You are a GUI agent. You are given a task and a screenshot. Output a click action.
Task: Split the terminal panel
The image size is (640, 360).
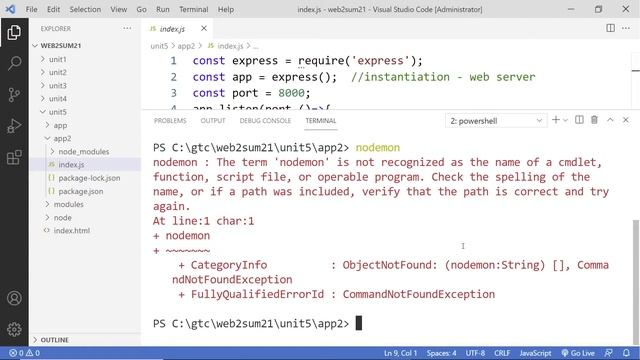(579, 120)
